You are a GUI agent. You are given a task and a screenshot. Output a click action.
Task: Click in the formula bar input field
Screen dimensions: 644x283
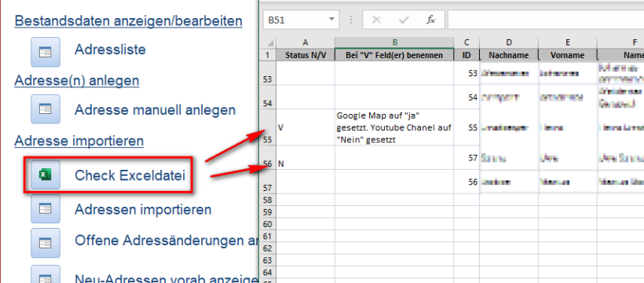(x=545, y=20)
